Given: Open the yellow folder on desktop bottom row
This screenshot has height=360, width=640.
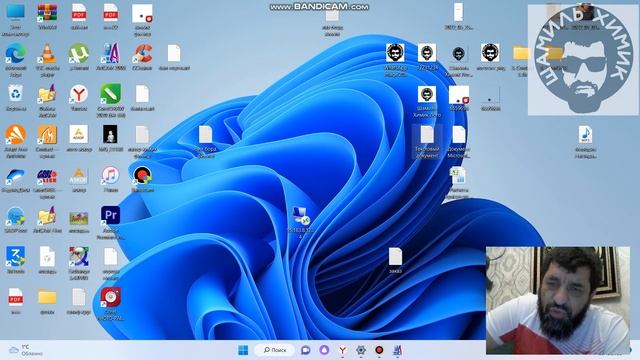Looking at the screenshot, I should tap(47, 301).
